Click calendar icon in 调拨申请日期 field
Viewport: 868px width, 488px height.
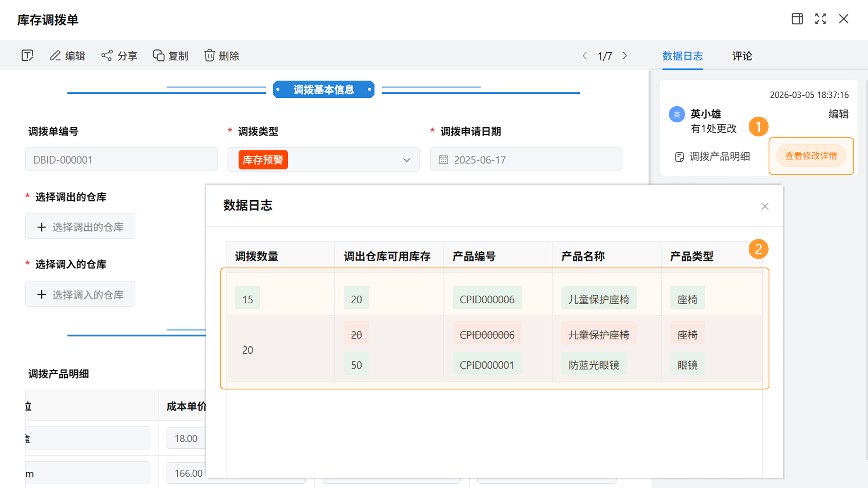pyautogui.click(x=443, y=159)
